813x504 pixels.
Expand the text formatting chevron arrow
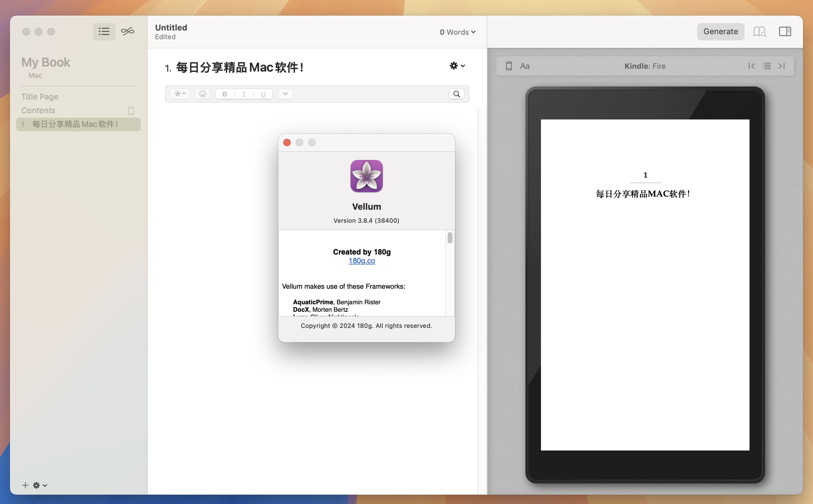pos(285,93)
